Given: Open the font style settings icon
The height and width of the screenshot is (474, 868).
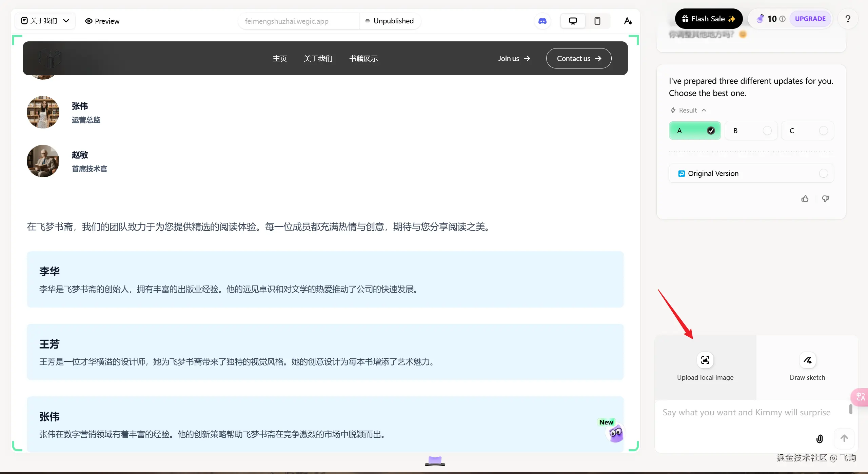Looking at the screenshot, I should 628,21.
